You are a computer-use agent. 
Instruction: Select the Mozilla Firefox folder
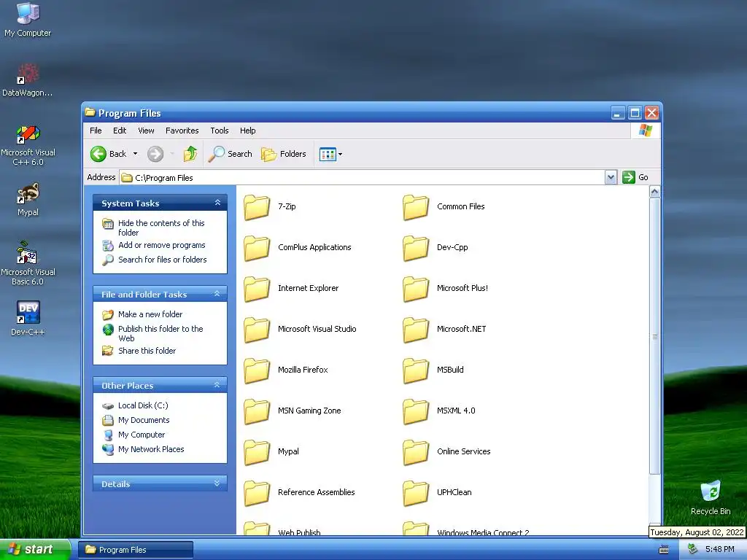coord(286,370)
